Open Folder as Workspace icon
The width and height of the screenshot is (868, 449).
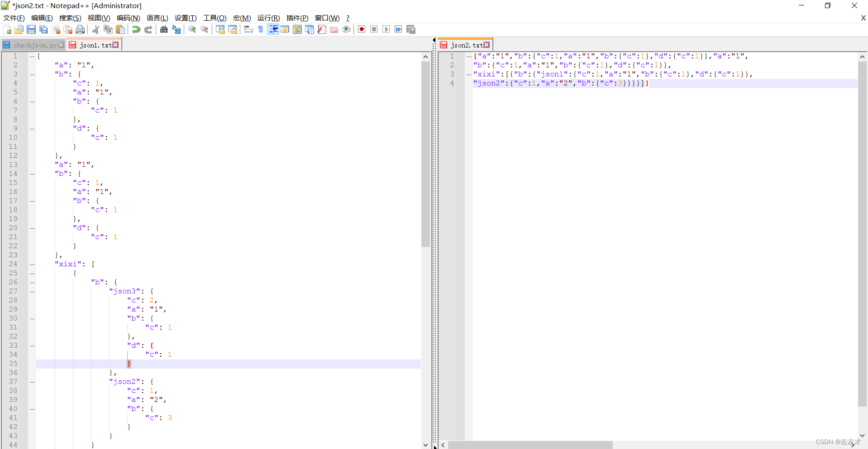[x=334, y=29]
